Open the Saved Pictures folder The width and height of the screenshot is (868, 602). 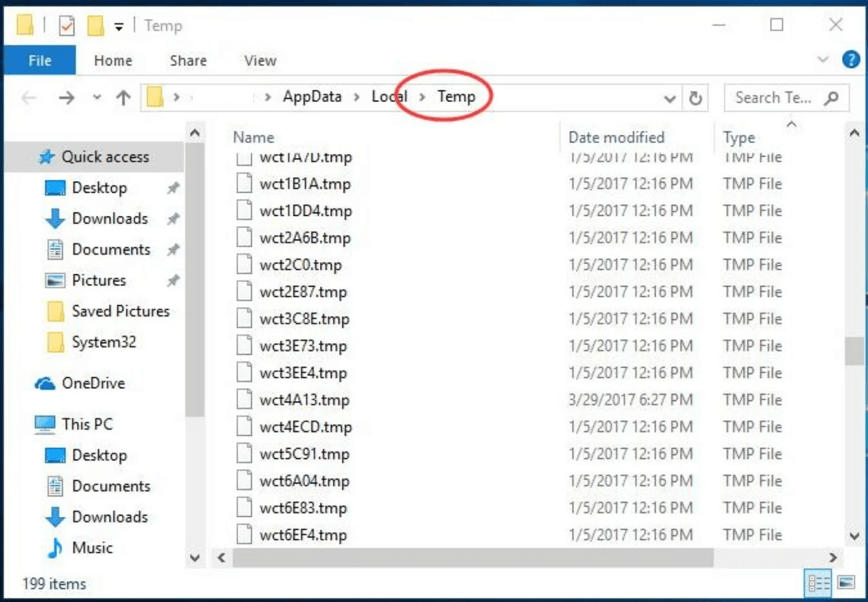[x=120, y=311]
